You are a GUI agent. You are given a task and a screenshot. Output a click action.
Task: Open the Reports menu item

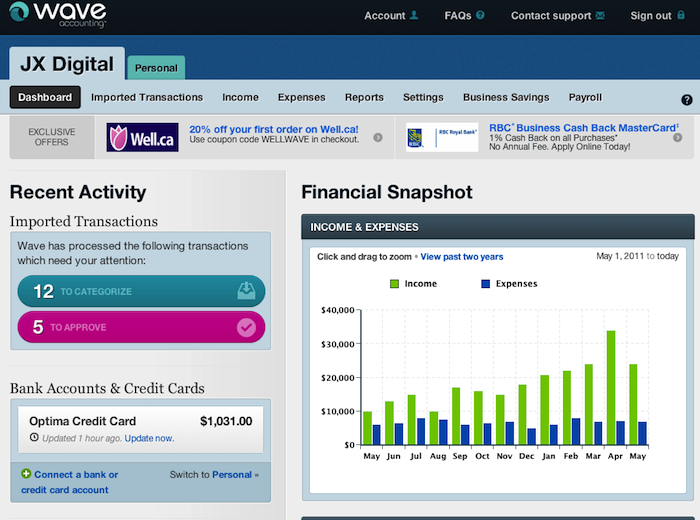click(x=364, y=97)
